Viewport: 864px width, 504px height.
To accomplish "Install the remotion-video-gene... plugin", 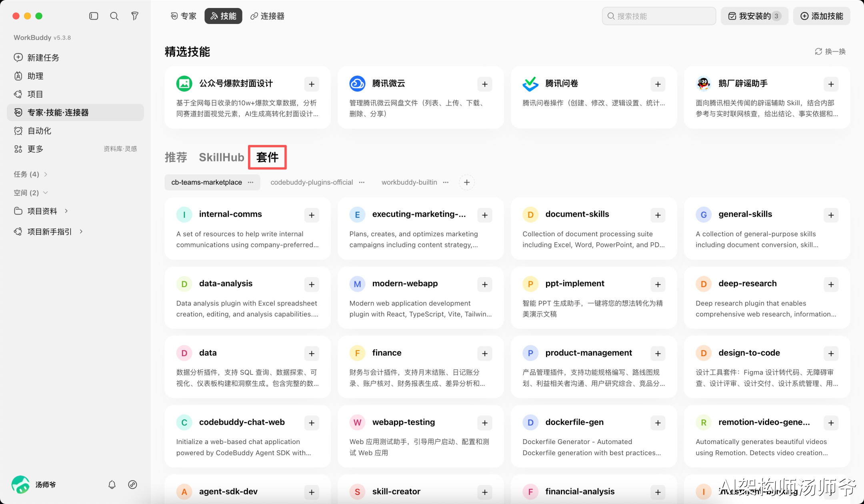I will click(x=831, y=423).
